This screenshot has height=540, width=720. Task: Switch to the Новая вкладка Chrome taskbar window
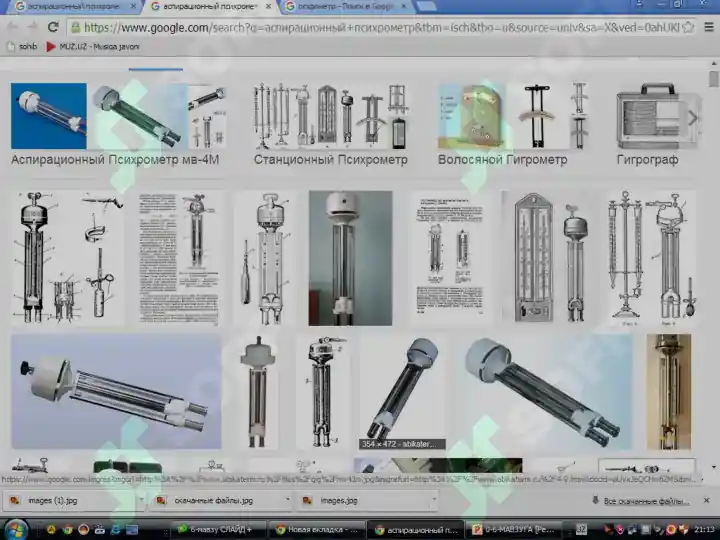pos(317,530)
